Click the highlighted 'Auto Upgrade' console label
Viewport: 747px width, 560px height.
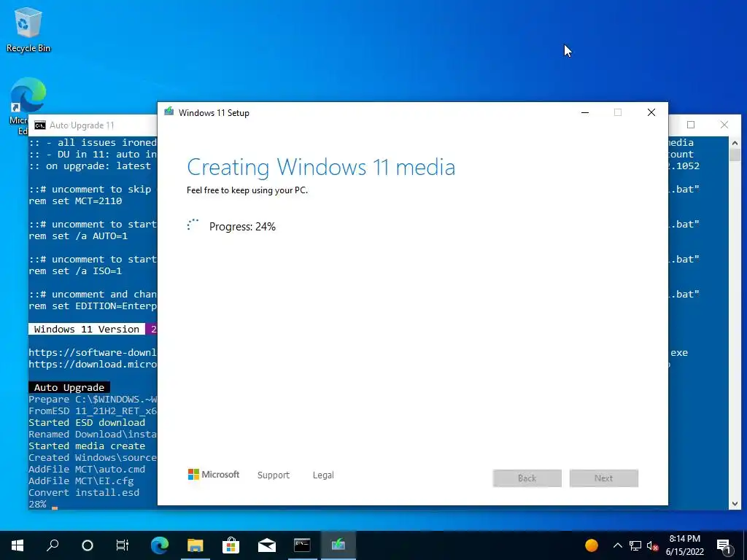pos(69,387)
